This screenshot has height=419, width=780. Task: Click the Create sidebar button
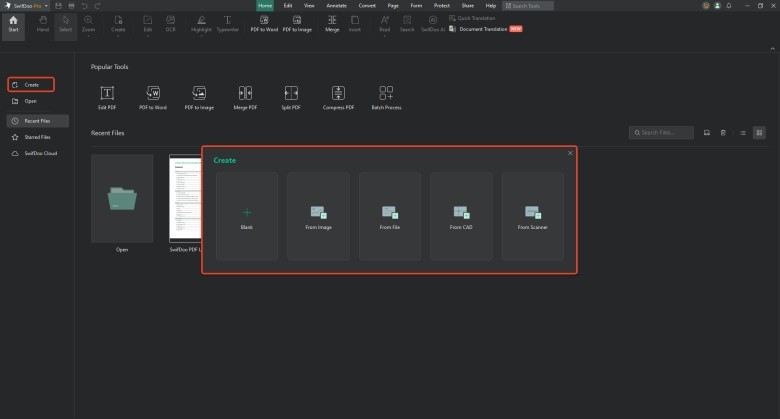coord(31,85)
